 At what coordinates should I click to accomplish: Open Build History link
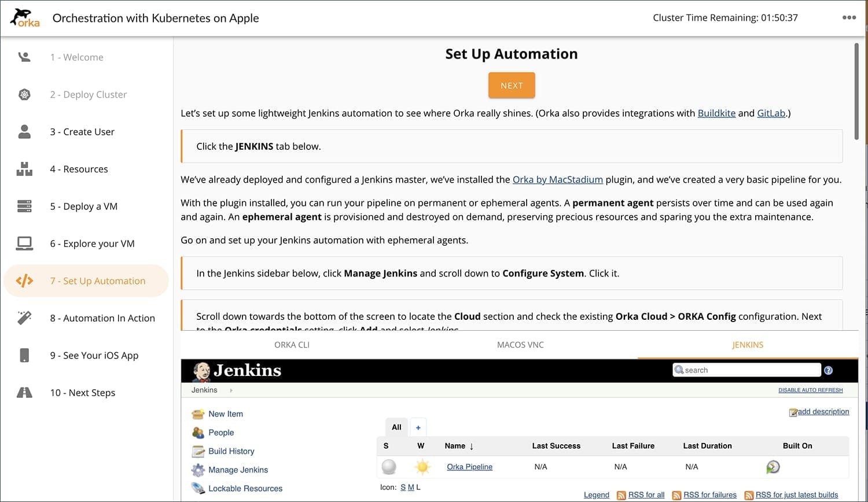pos(231,451)
